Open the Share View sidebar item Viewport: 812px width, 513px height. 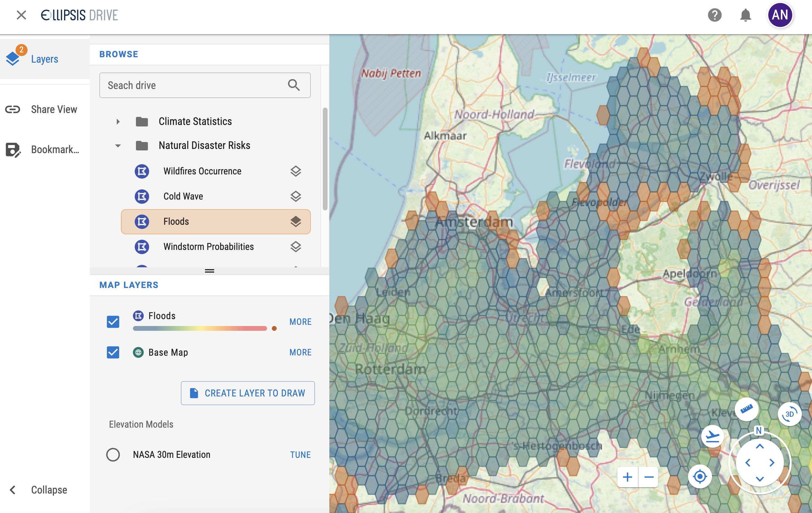click(x=45, y=109)
